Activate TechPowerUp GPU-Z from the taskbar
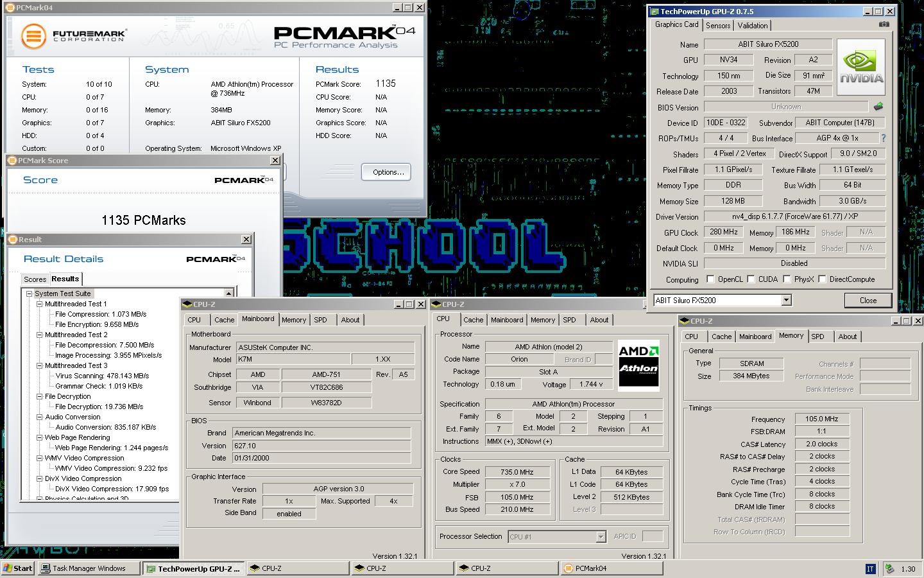Screen dimensions: 924x578 click(194, 568)
